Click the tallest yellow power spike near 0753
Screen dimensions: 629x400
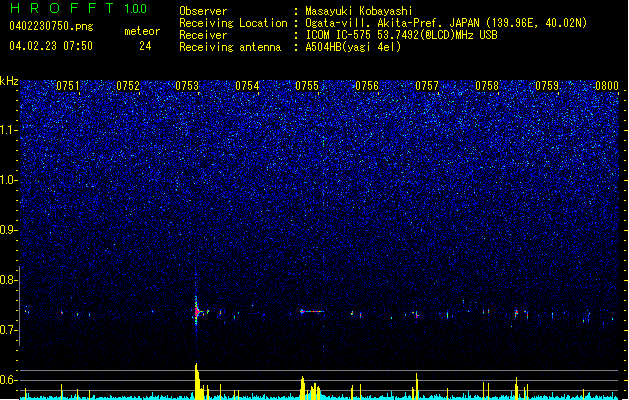pyautogui.click(x=196, y=381)
